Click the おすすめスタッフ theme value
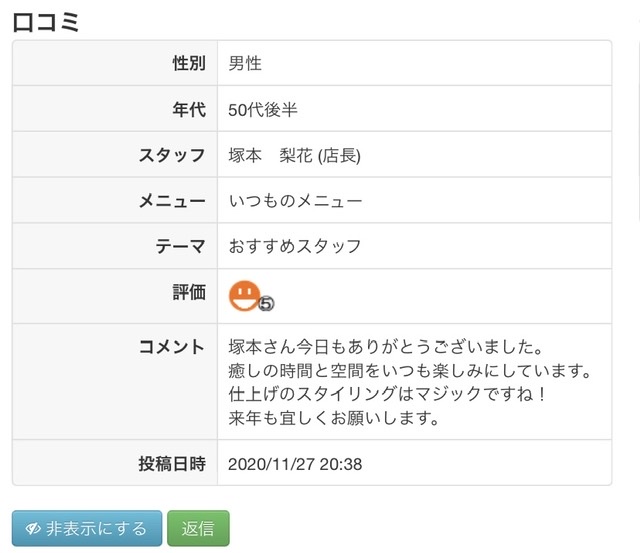The width and height of the screenshot is (640, 553). [295, 246]
